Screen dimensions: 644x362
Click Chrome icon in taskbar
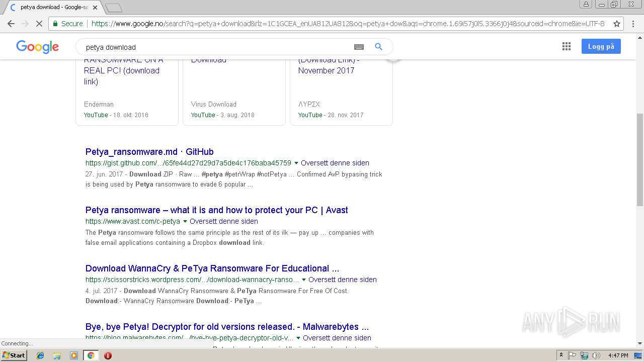coord(91,355)
